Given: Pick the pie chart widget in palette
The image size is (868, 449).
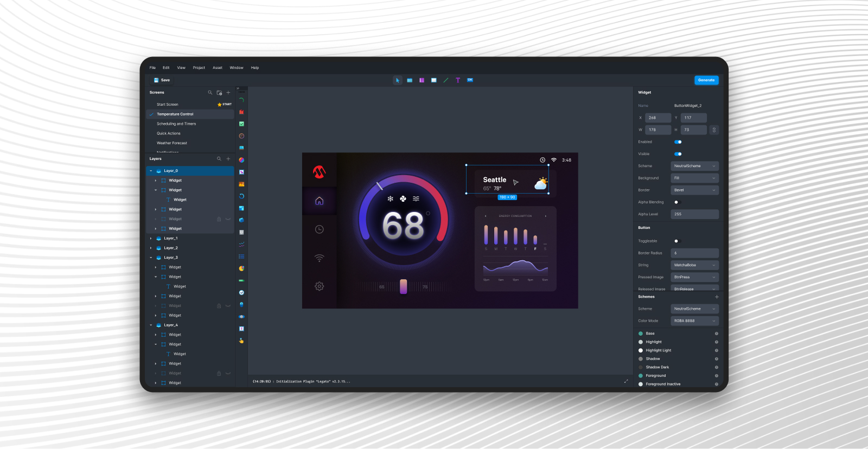Looking at the screenshot, I should coord(241,268).
